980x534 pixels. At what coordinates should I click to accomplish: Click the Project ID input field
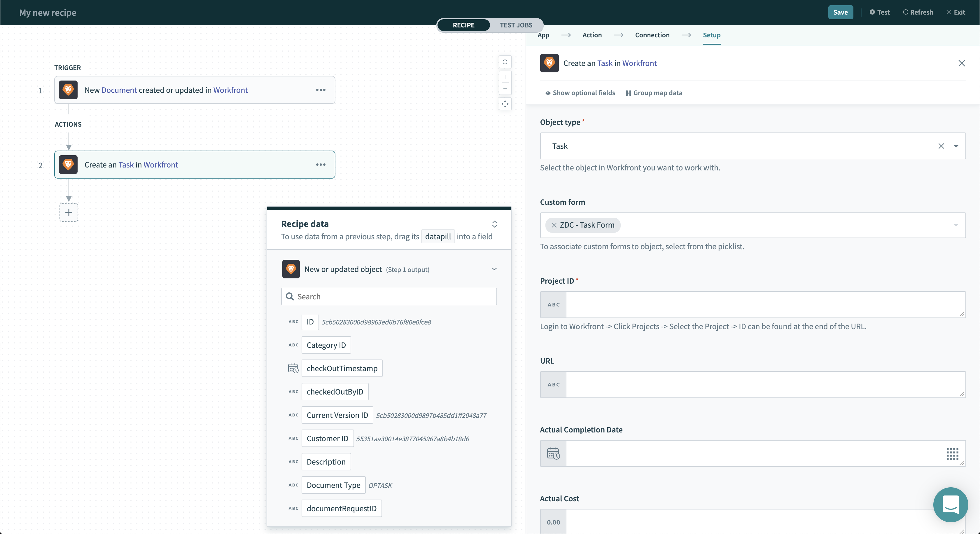(x=765, y=304)
